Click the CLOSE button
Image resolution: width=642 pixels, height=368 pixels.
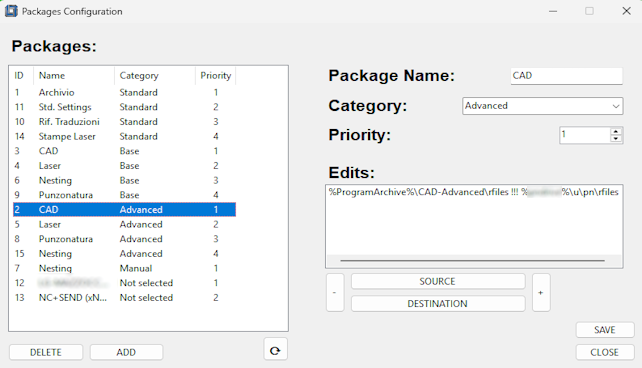[605, 352]
